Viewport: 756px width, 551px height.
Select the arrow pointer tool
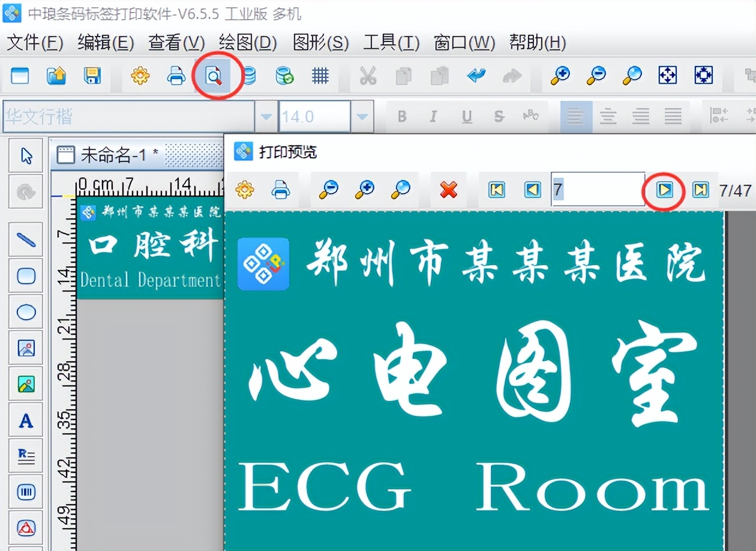(x=26, y=156)
